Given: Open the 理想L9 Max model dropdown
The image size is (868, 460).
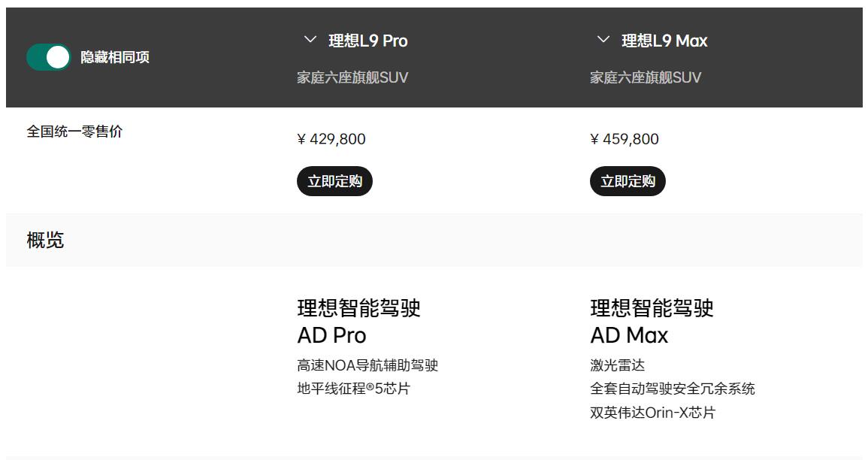Looking at the screenshot, I should coord(600,40).
